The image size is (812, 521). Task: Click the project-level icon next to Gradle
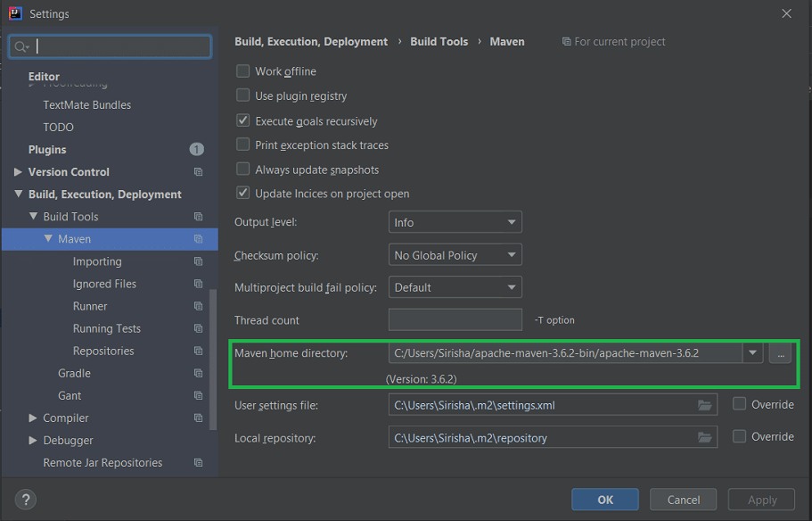coord(199,373)
